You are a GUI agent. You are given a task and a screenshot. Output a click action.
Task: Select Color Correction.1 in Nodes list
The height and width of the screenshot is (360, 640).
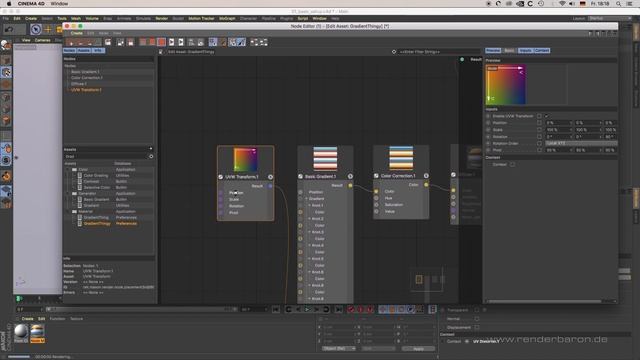(87, 78)
